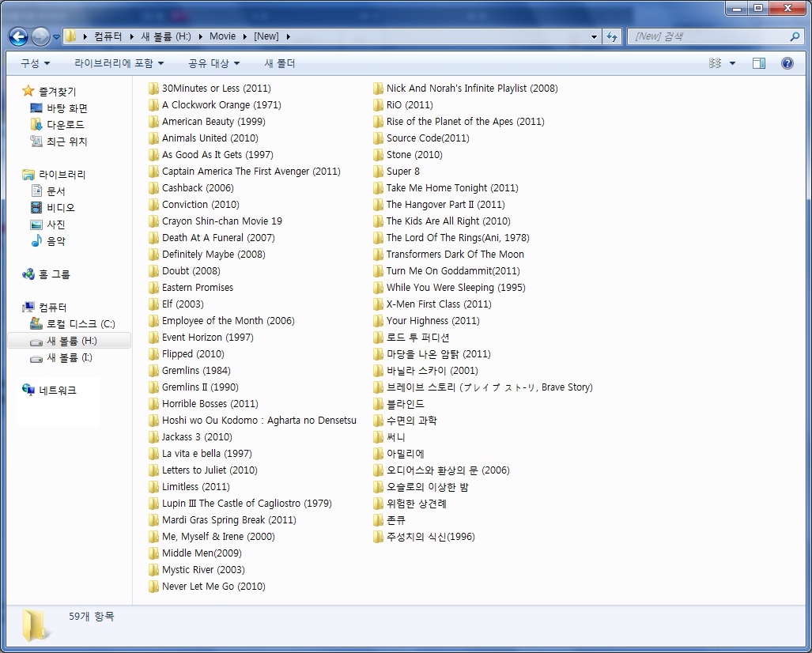
Task: Select the X-Men First Class (2011) folder name
Action: 439,304
